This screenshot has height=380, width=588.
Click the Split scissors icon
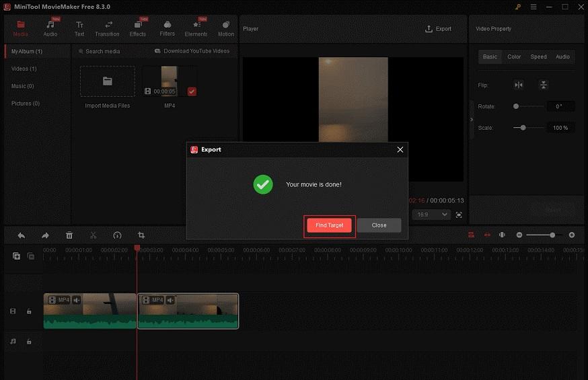[94, 235]
